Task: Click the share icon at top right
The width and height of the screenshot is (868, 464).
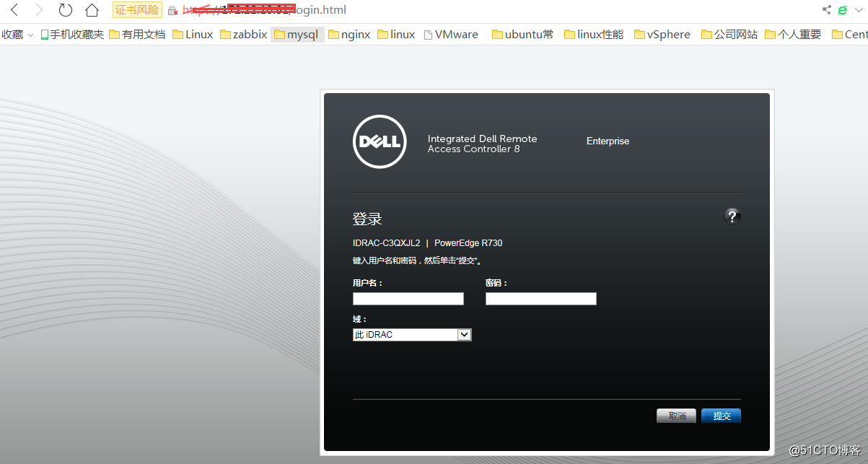Action: point(826,10)
